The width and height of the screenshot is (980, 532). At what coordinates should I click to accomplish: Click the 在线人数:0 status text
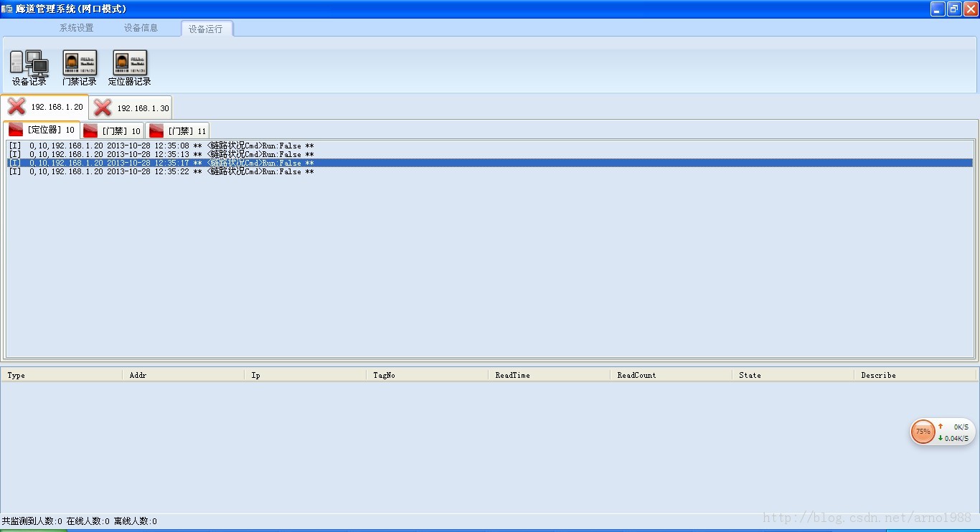click(88, 521)
